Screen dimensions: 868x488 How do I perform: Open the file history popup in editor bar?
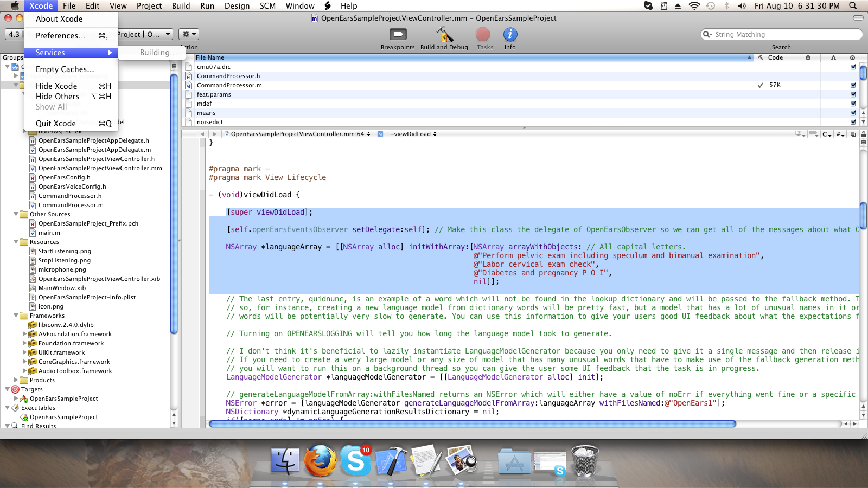point(298,134)
